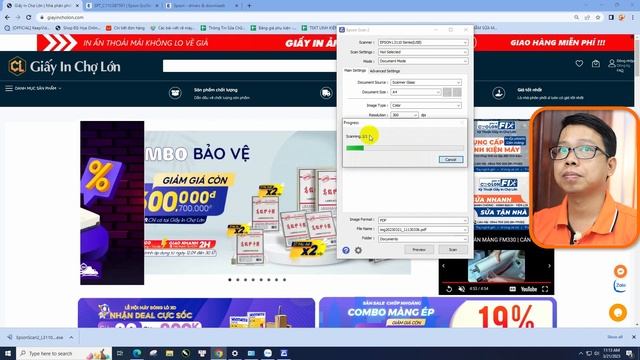Screen dimensions: 640x360
Task: Unmute the embedded video speaker icon
Action: click(462, 289)
